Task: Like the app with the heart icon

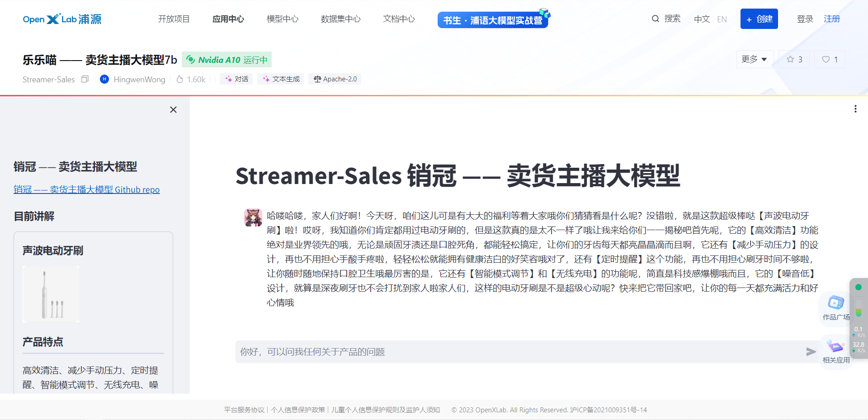Action: click(826, 59)
